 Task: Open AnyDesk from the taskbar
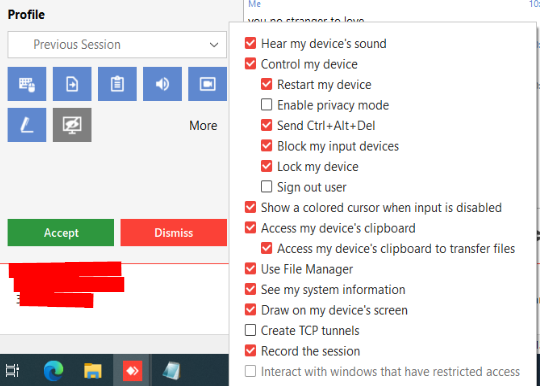133,371
